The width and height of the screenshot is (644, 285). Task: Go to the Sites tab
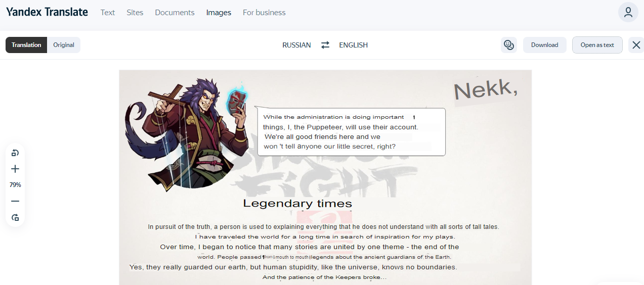coord(135,13)
